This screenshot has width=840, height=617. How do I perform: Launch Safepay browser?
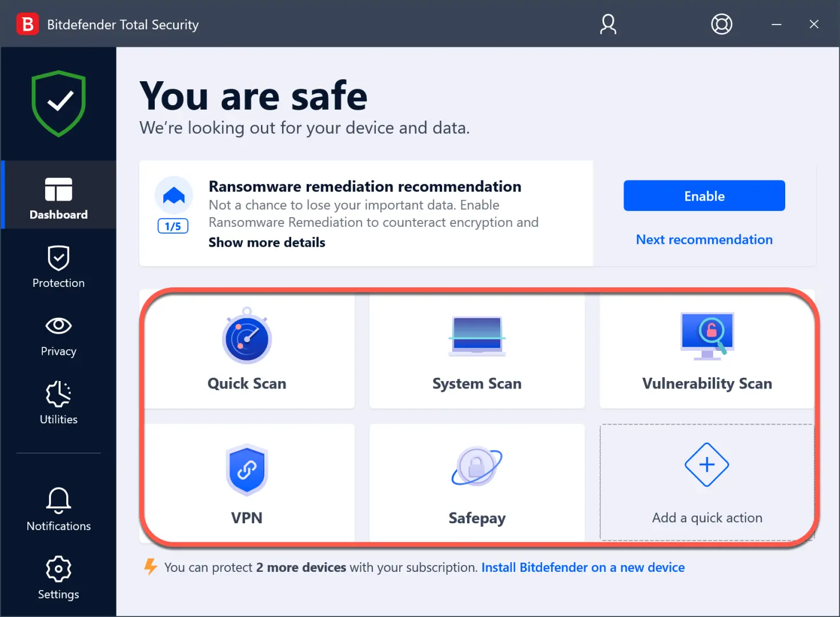(x=477, y=483)
